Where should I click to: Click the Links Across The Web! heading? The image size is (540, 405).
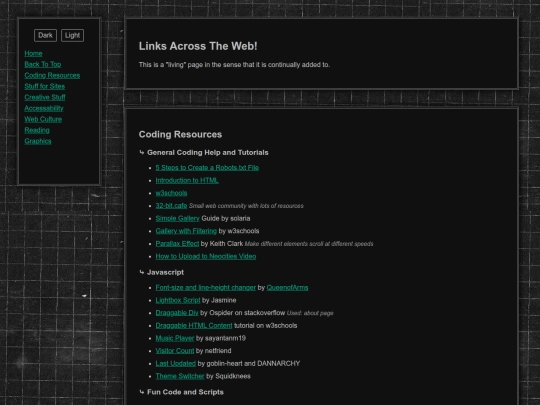tap(198, 46)
